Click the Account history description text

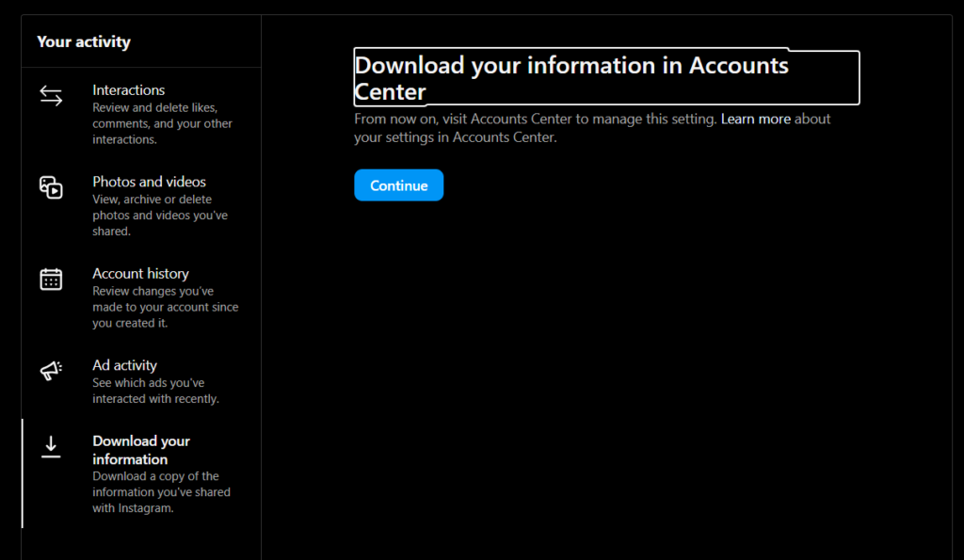point(166,307)
